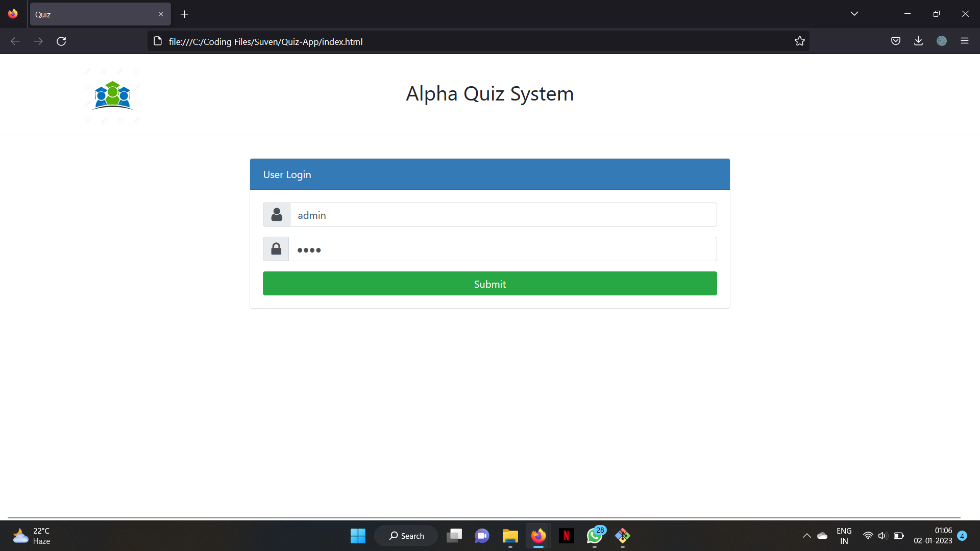Open WhatsApp from the taskbar
The image size is (980, 551).
tap(595, 536)
